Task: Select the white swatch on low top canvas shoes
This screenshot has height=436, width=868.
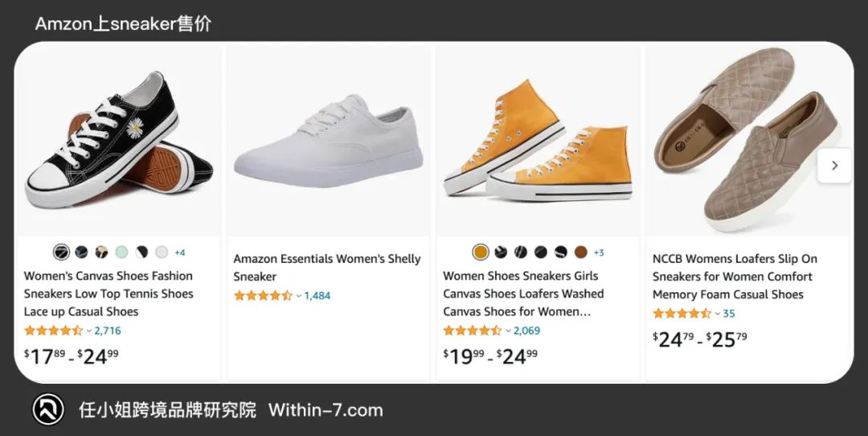Action: pyautogui.click(x=161, y=253)
